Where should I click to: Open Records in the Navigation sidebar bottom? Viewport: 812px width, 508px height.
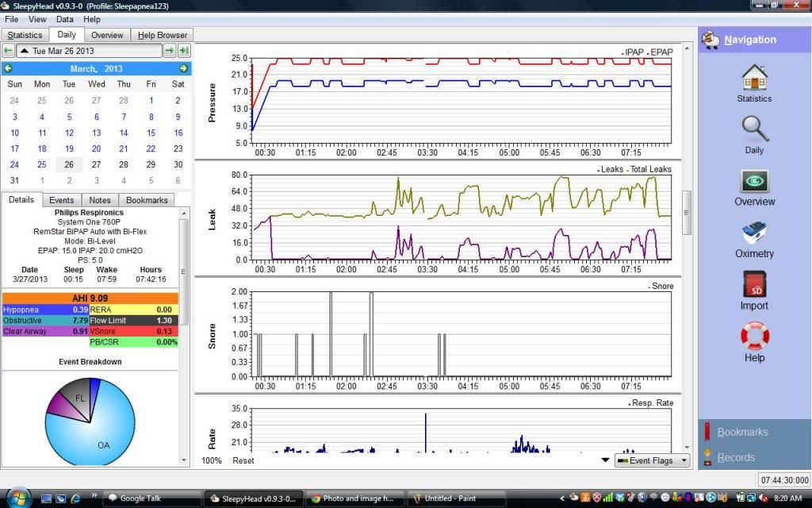point(735,457)
